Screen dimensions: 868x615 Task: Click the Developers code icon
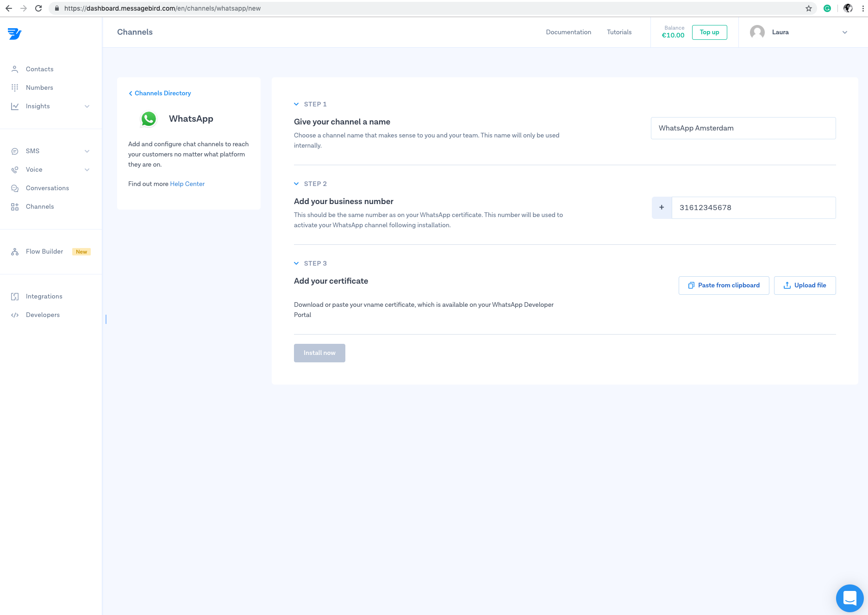pyautogui.click(x=15, y=315)
